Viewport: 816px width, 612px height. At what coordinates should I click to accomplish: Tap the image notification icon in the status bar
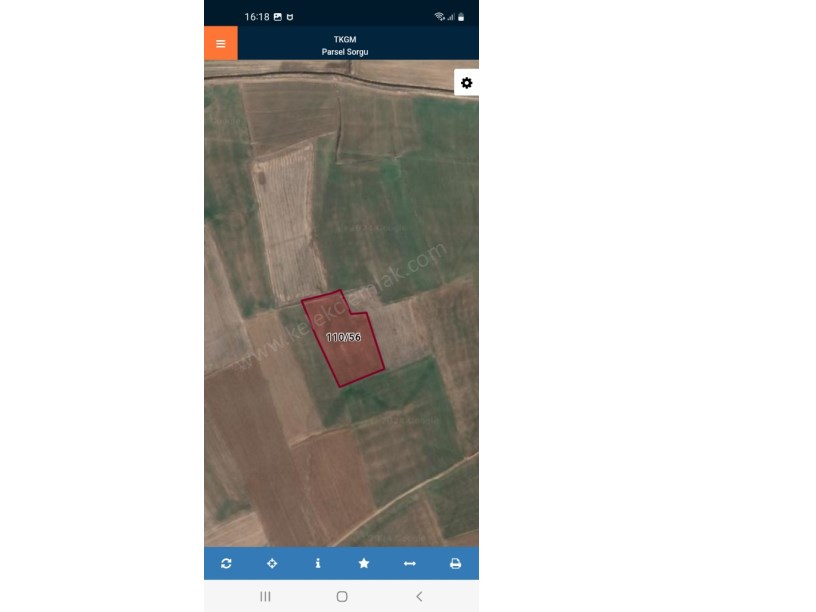(278, 17)
